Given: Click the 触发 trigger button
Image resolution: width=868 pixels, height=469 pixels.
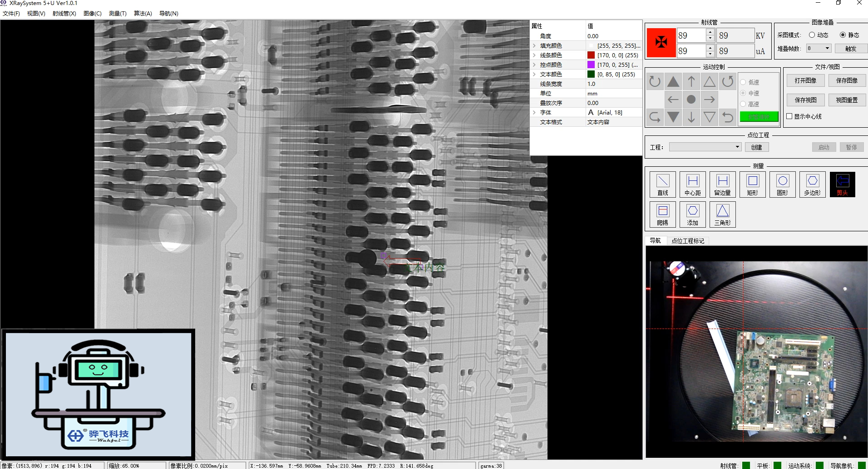Looking at the screenshot, I should [851, 49].
